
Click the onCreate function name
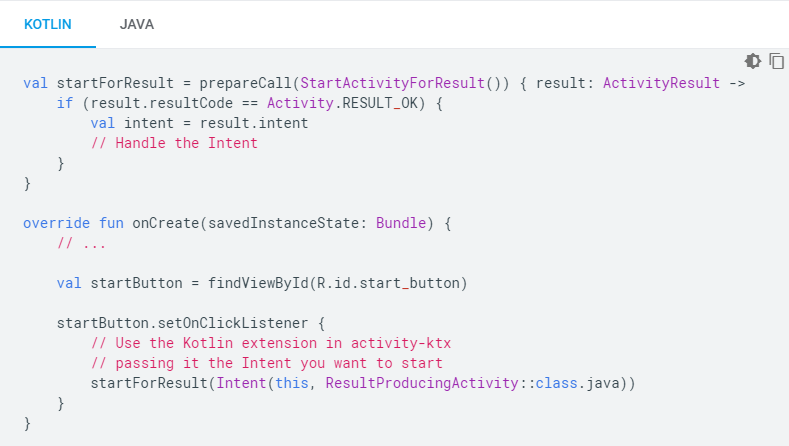point(166,223)
